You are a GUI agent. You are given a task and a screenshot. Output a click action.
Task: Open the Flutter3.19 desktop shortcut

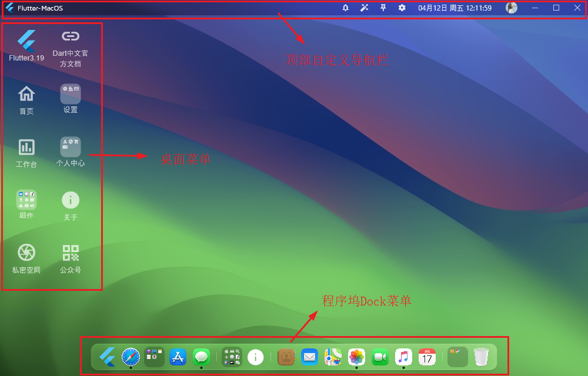coord(26,45)
